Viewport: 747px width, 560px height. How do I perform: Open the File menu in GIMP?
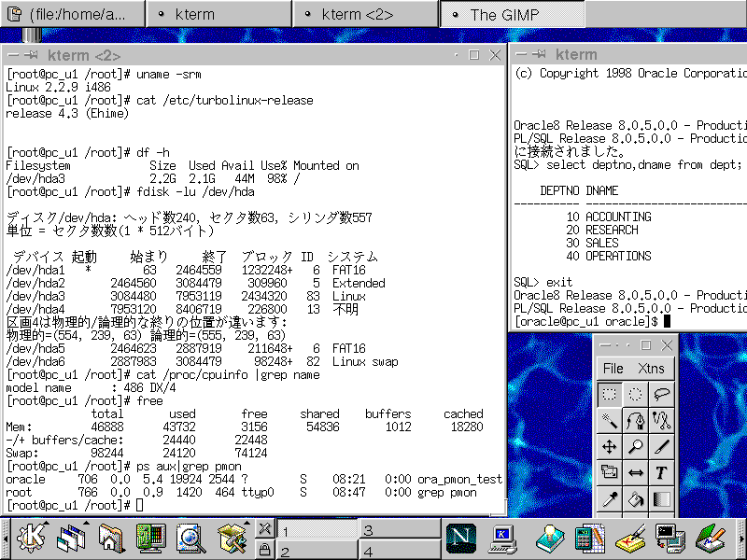613,369
